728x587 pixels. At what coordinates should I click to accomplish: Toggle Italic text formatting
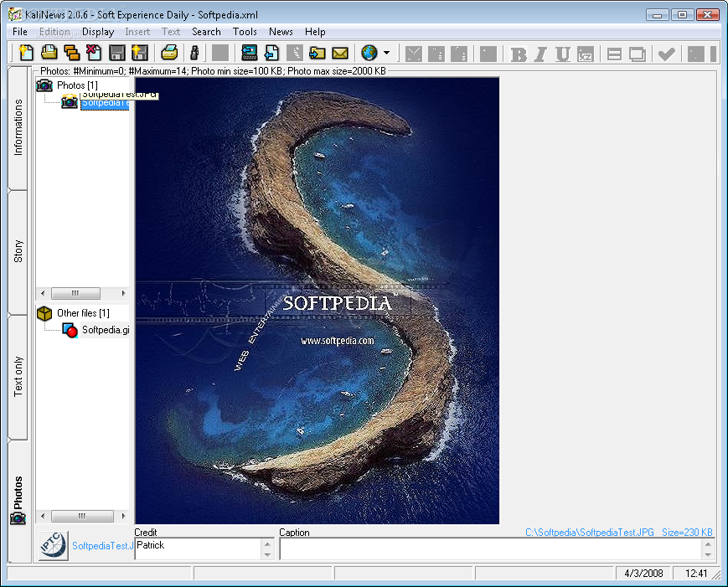[x=540, y=54]
